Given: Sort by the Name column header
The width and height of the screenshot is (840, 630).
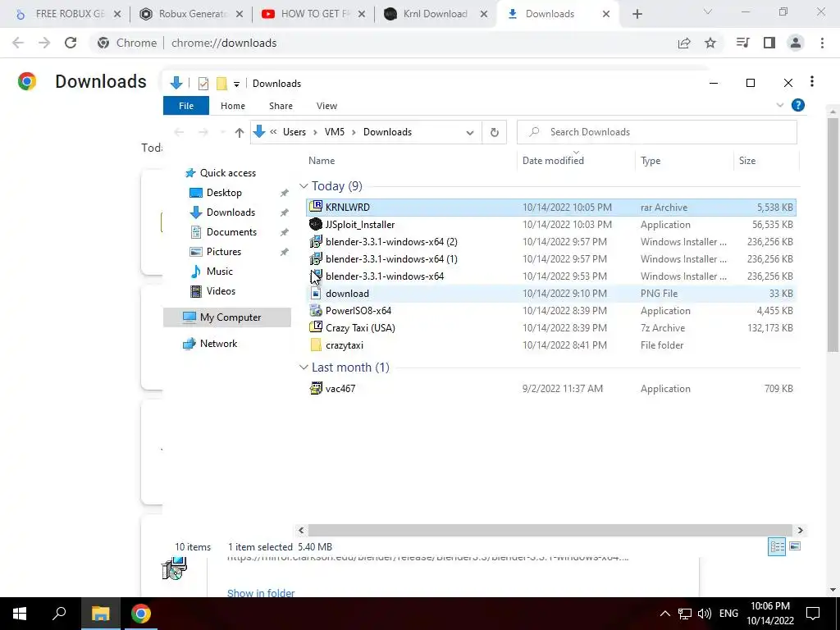Looking at the screenshot, I should (322, 161).
